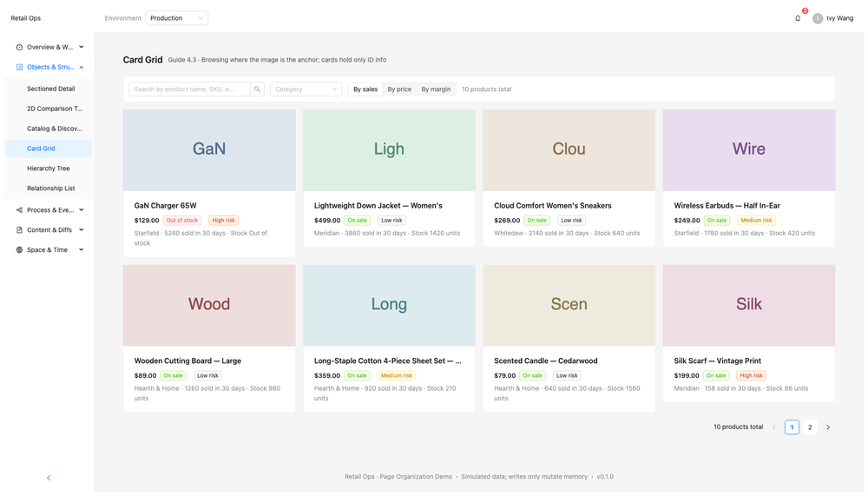
Task: Click Scented Candle — Cedarwood title
Action: (546, 360)
